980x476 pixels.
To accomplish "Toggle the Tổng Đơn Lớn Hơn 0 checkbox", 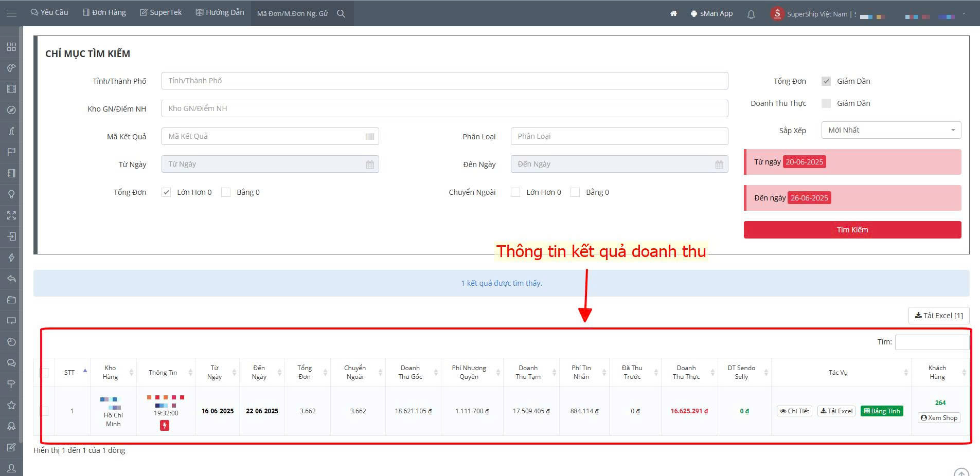I will pos(166,192).
